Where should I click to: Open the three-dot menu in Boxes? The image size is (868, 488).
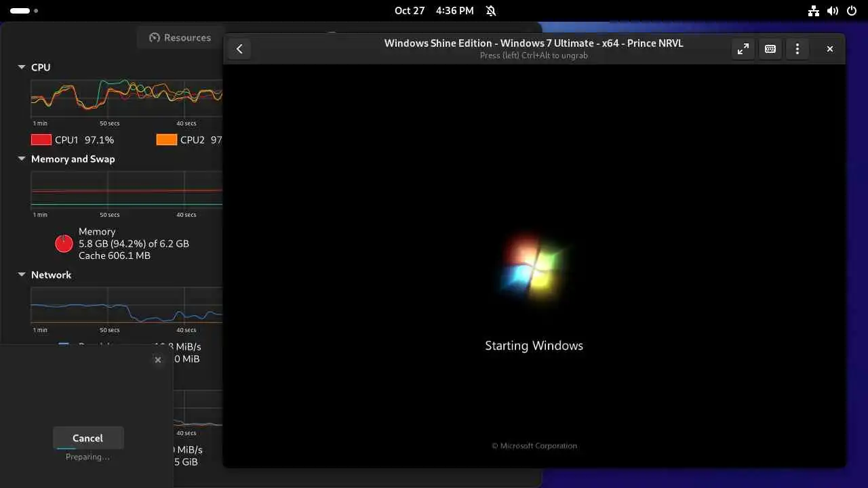(x=797, y=49)
